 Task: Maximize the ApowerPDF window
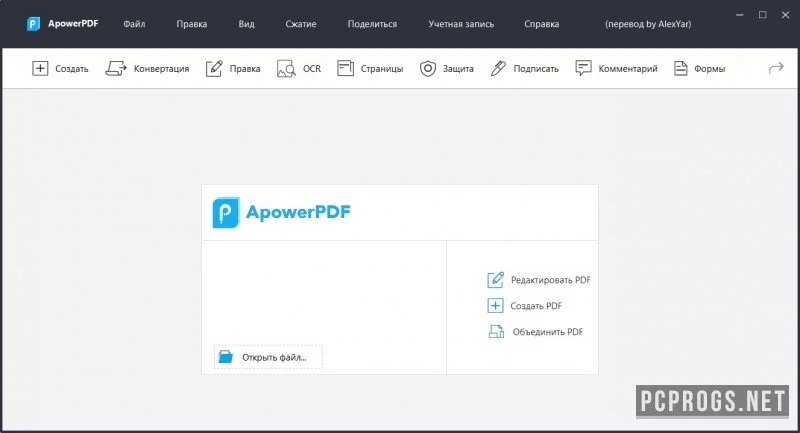(x=762, y=15)
